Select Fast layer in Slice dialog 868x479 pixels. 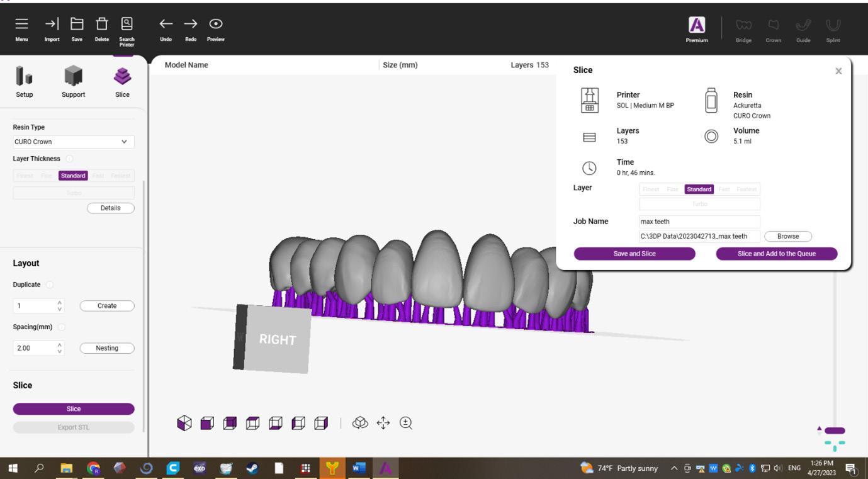click(724, 189)
